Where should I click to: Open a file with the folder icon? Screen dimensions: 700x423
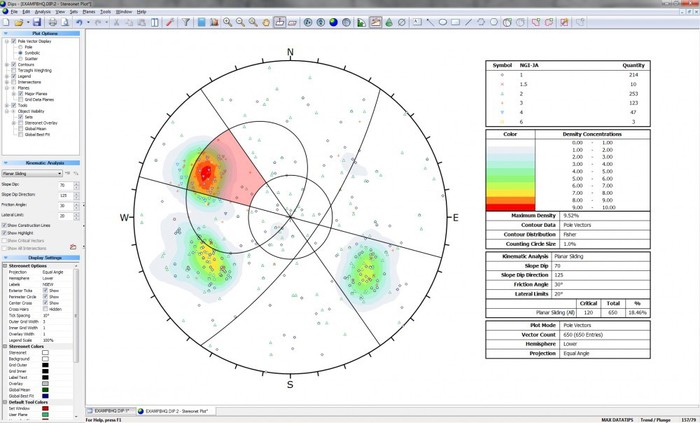(x=18, y=21)
